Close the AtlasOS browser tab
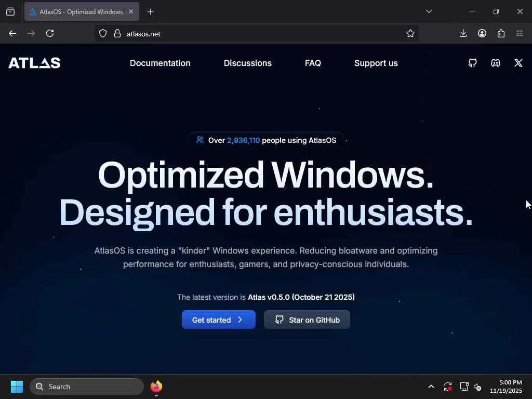 [x=131, y=11]
